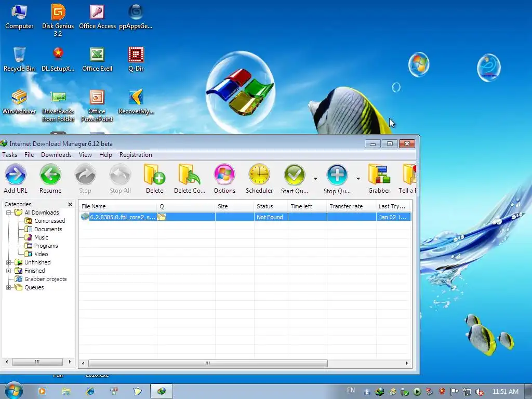Viewport: 532px width, 399px height.
Task: Select the Recycle Bin desktop icon
Action: click(19, 59)
